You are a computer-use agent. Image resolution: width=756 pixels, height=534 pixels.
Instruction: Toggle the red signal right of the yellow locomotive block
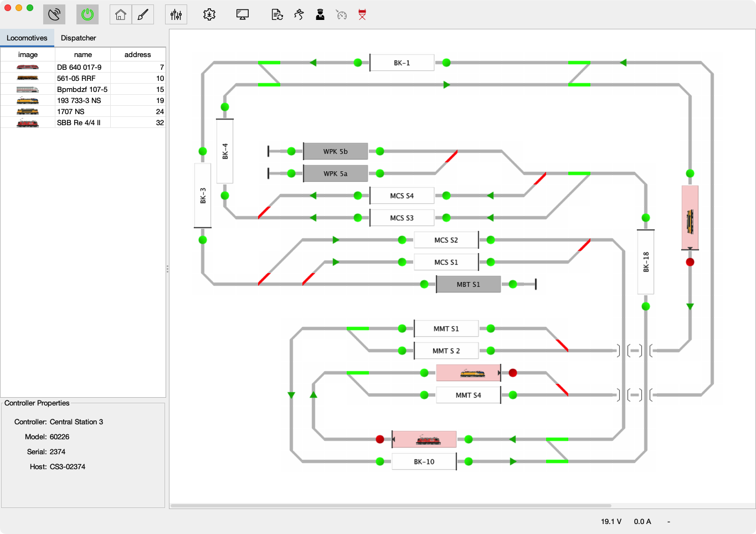point(513,373)
